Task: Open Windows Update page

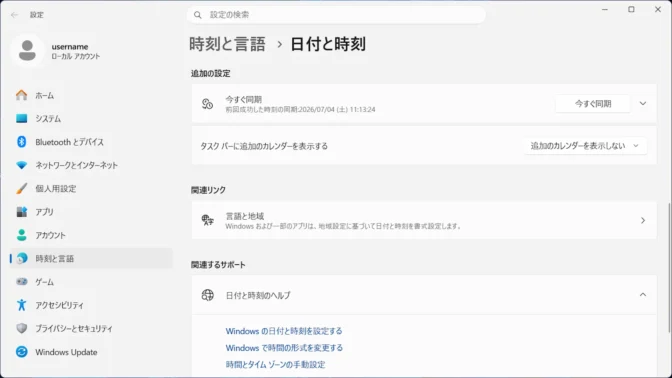Action: click(91, 352)
